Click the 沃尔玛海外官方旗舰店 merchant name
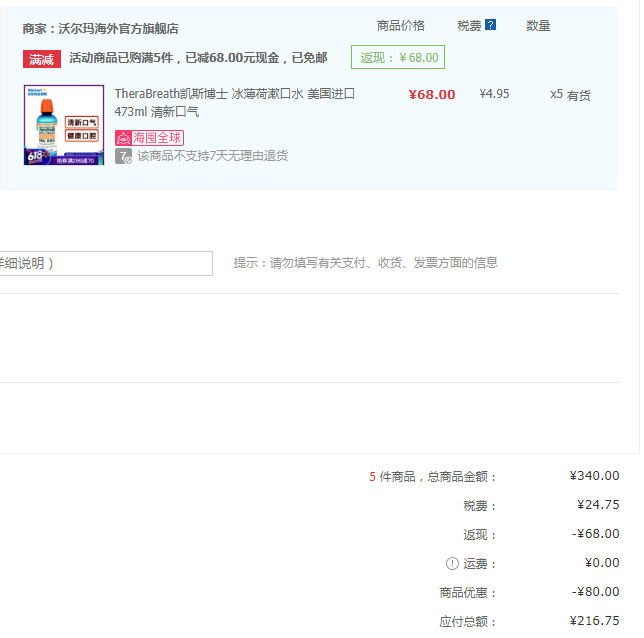 (x=118, y=29)
